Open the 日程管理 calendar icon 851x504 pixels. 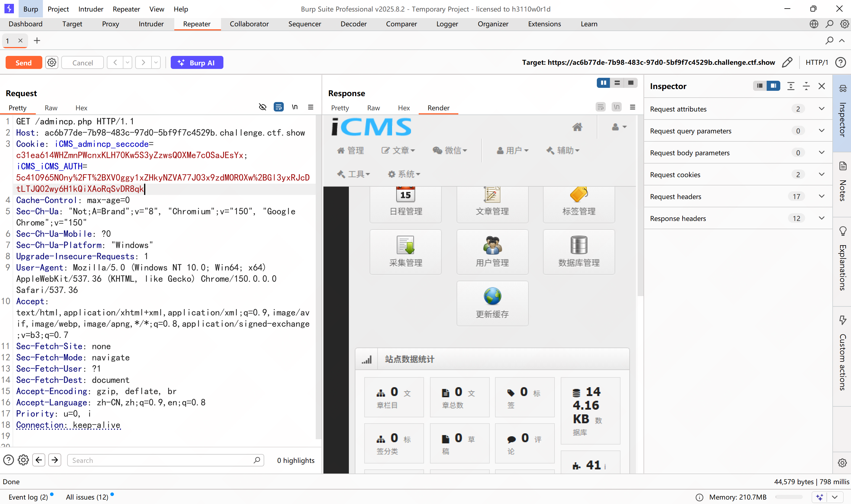[406, 195]
